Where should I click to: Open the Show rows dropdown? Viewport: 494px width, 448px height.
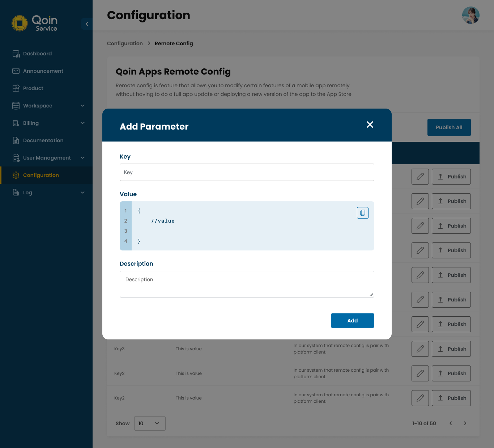pos(150,423)
